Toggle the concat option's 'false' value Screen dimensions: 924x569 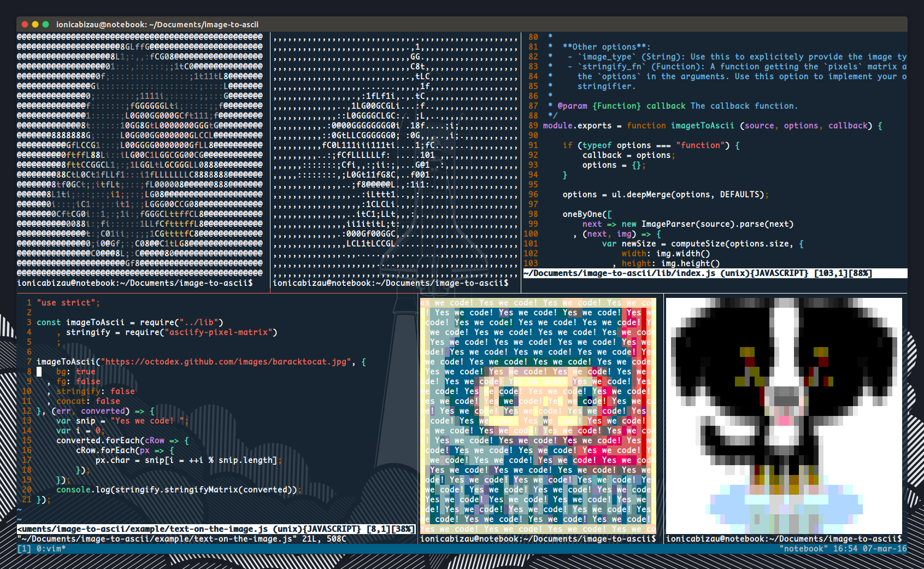pos(108,401)
